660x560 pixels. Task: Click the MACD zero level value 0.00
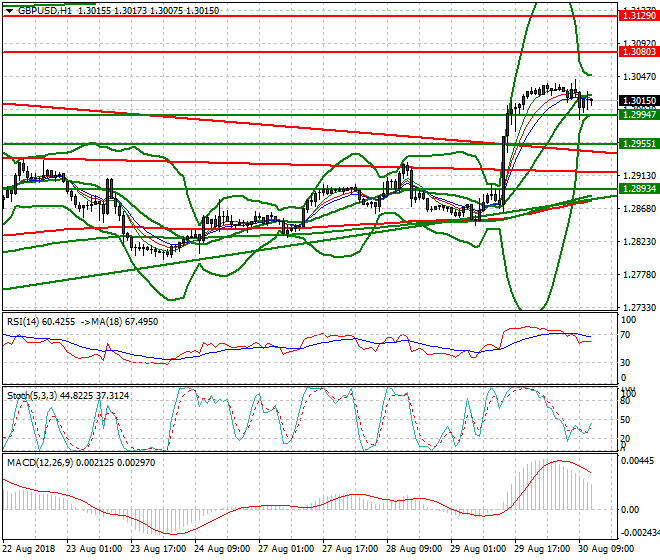pyautogui.click(x=630, y=510)
